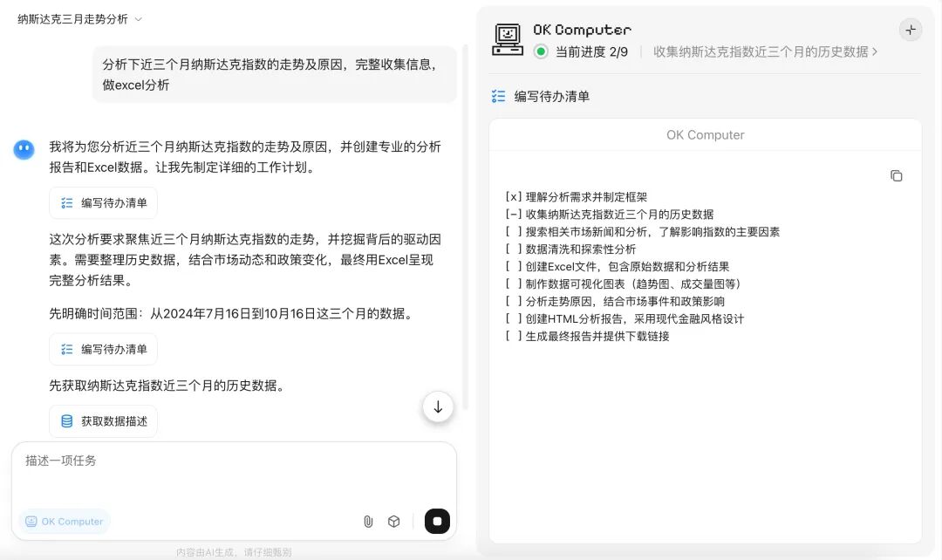
Task: Click the chat panel vertical scrollbar
Action: pos(465,229)
